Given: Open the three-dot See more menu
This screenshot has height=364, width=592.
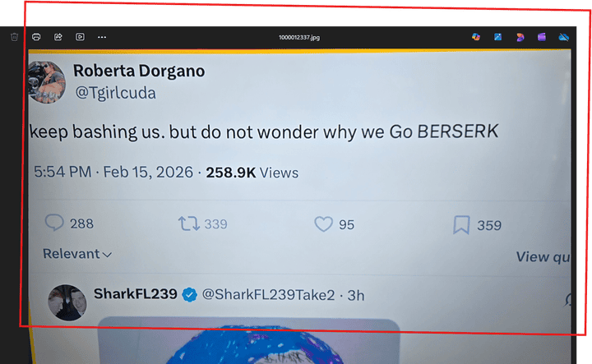Looking at the screenshot, I should tap(102, 37).
